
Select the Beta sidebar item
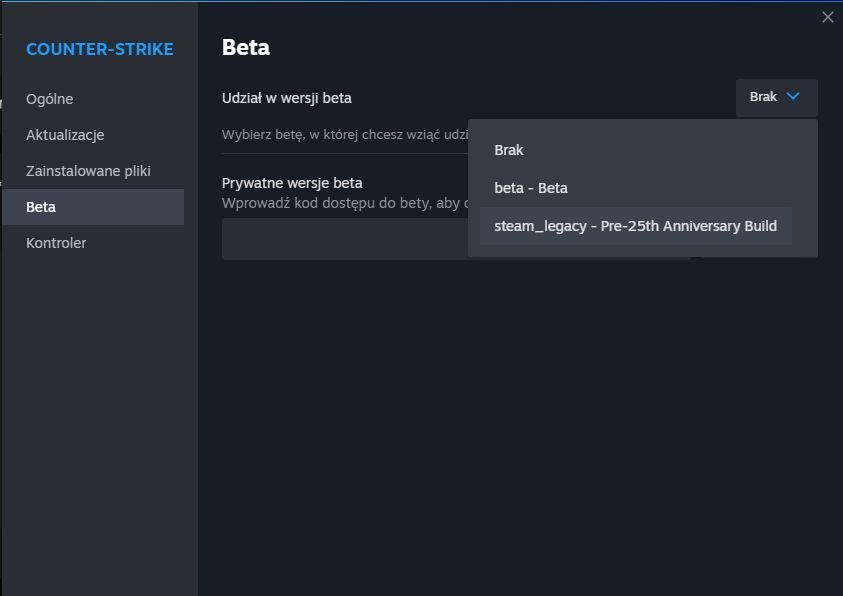coord(42,207)
